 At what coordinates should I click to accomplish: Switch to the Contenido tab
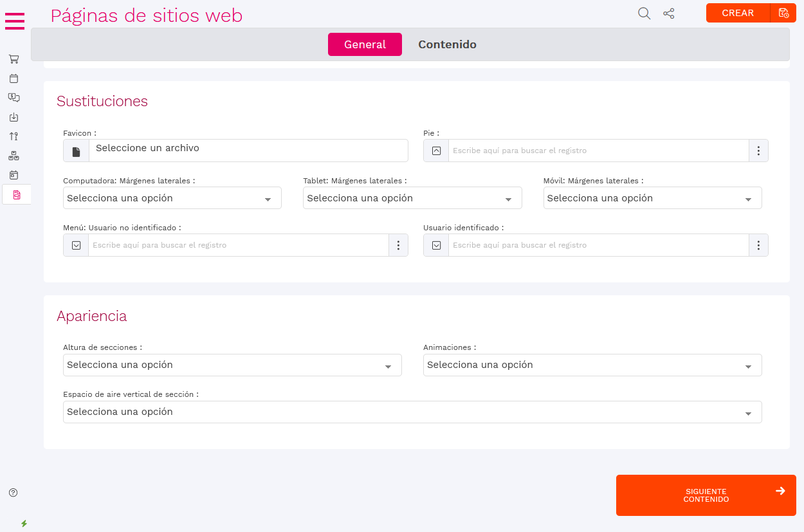click(447, 44)
